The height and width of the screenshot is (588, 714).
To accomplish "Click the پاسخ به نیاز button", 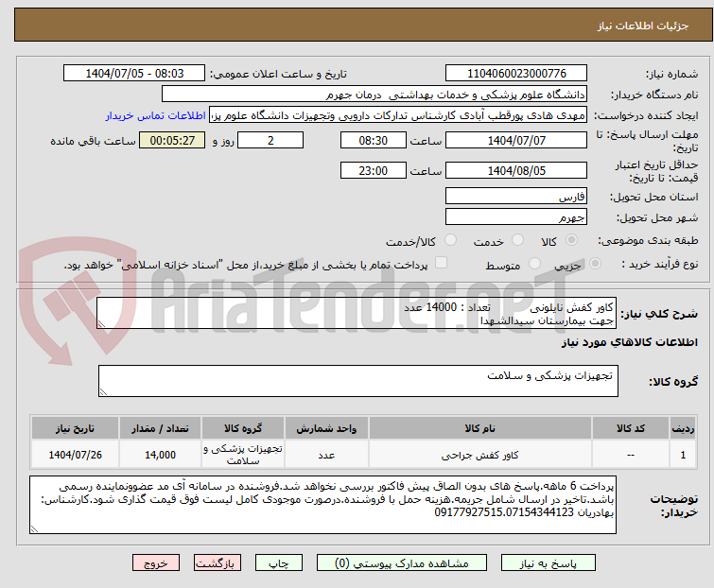I will 549,563.
